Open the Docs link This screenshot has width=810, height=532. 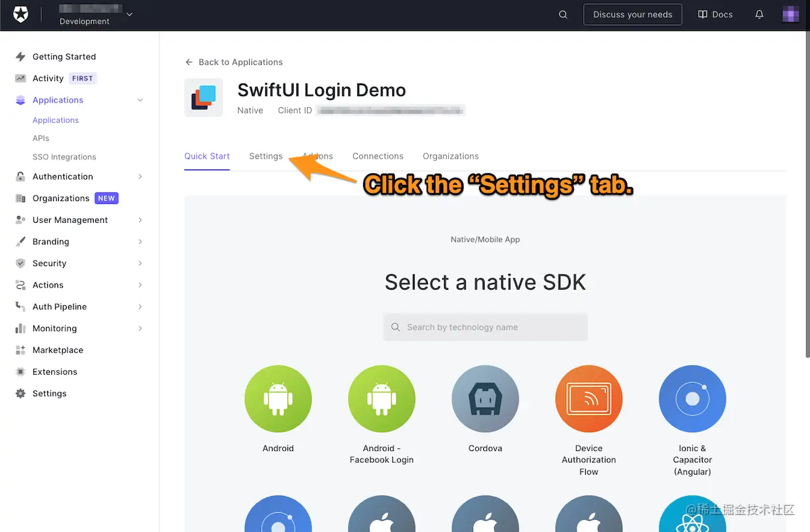point(715,15)
